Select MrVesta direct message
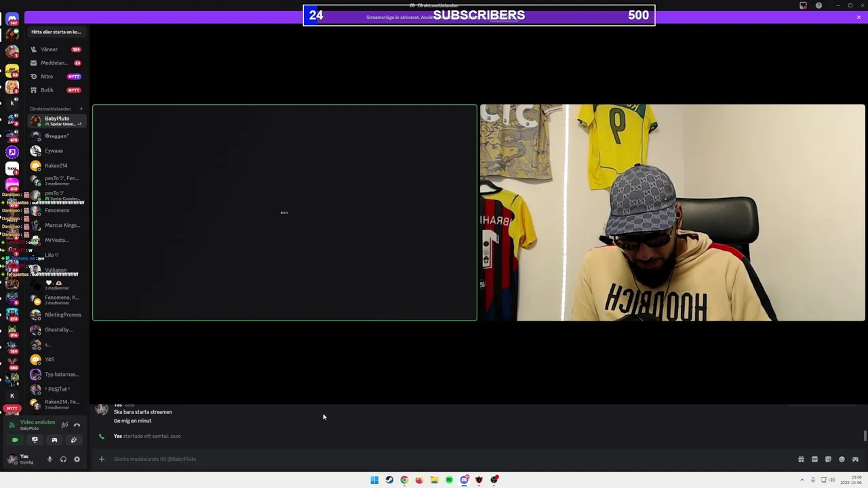 pos(56,240)
